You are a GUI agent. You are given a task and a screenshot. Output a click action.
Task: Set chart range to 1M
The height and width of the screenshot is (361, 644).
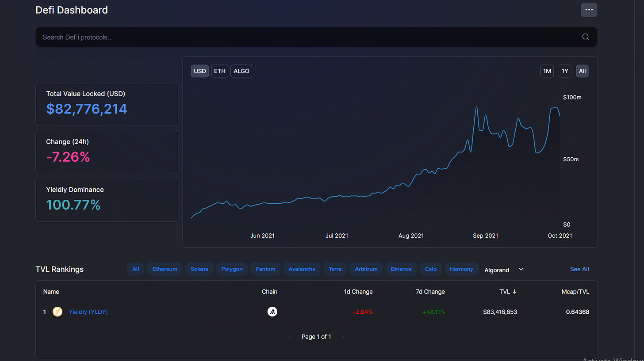click(x=547, y=71)
